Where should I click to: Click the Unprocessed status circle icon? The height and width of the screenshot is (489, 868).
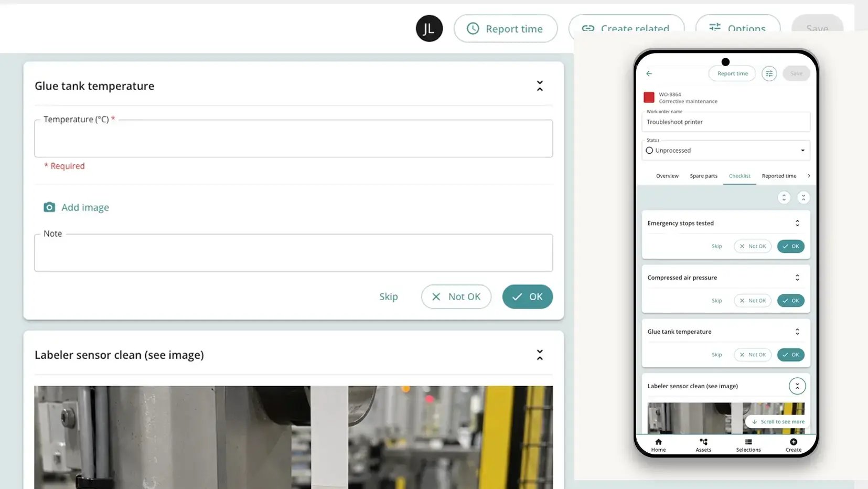[x=649, y=151]
